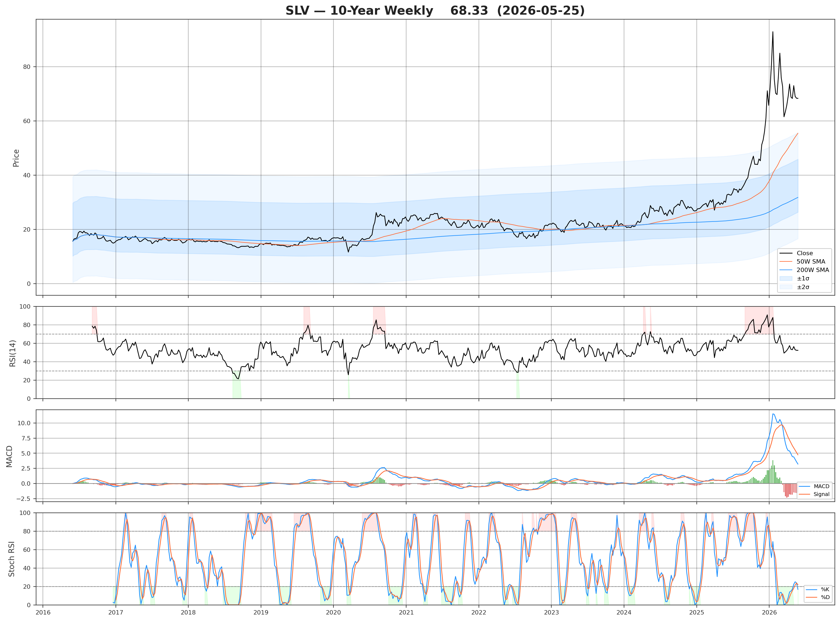This screenshot has height=621, width=840.
Task: Click the 10.0 tick on the MACD axis
Action: 24,423
